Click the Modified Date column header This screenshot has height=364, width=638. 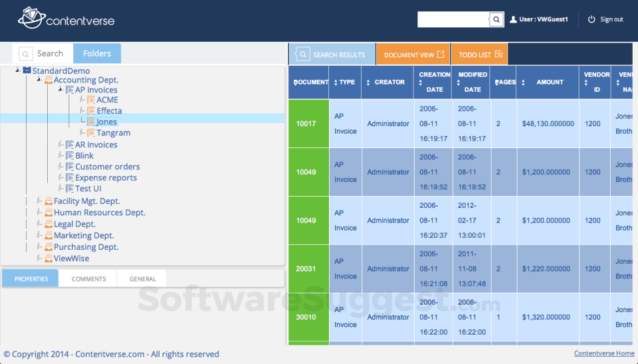coord(471,82)
